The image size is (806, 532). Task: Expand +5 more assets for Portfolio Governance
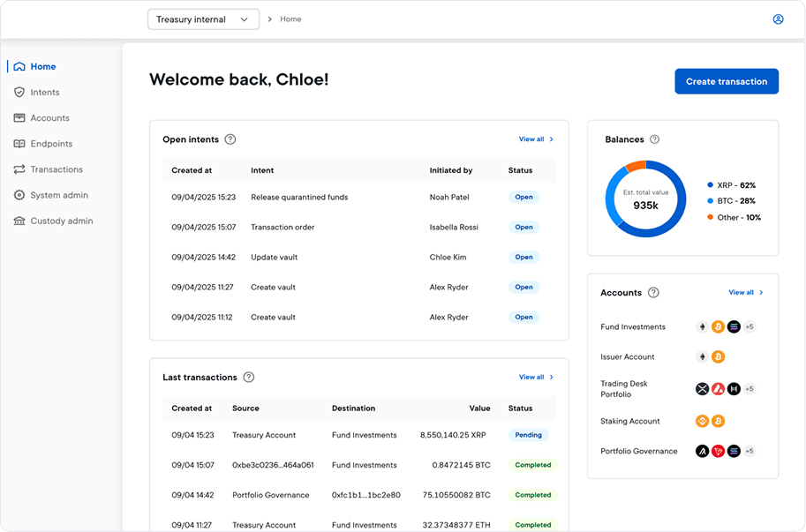(750, 452)
